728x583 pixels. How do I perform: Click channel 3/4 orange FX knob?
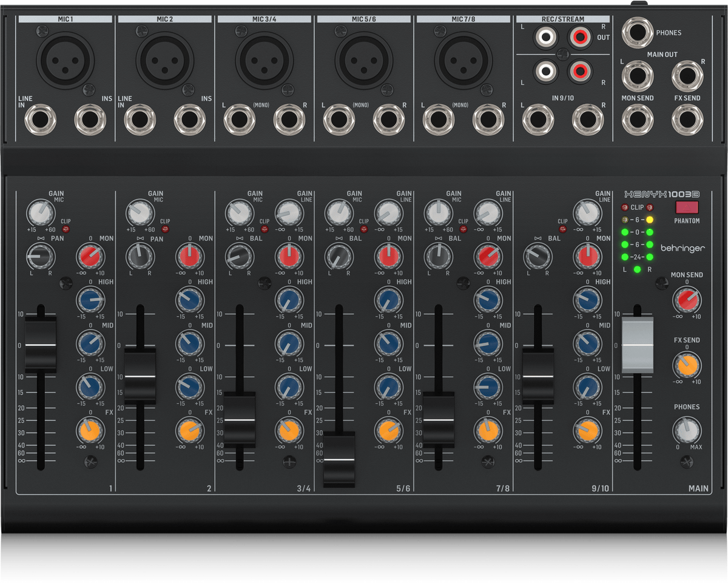289,431
